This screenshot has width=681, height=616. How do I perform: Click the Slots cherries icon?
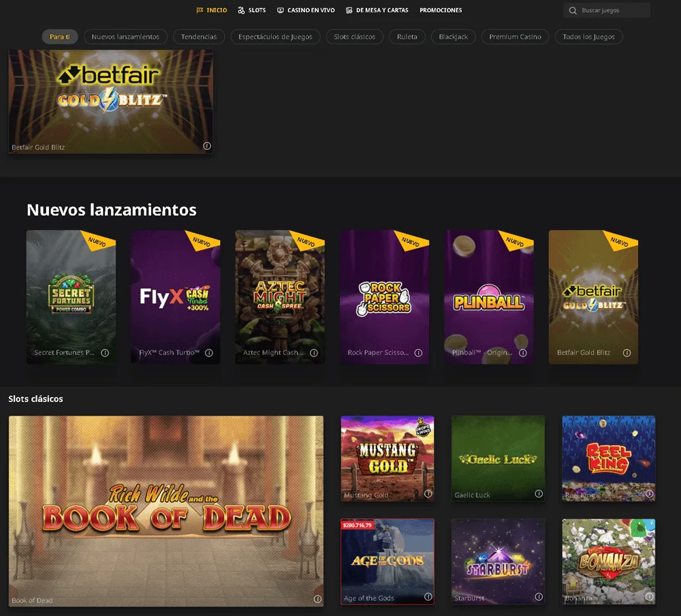(x=242, y=10)
